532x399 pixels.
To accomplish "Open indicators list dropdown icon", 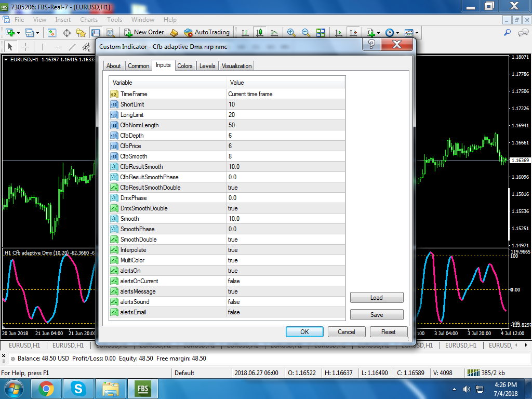I will [x=373, y=33].
